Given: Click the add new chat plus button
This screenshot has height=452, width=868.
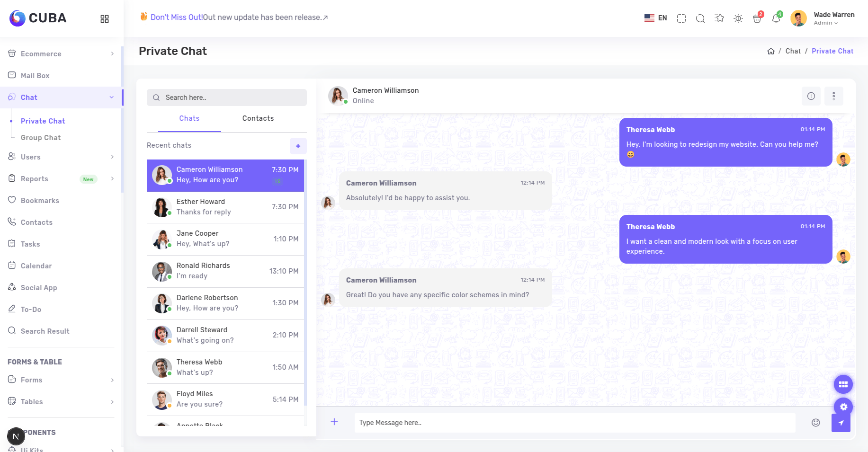Looking at the screenshot, I should click(298, 146).
